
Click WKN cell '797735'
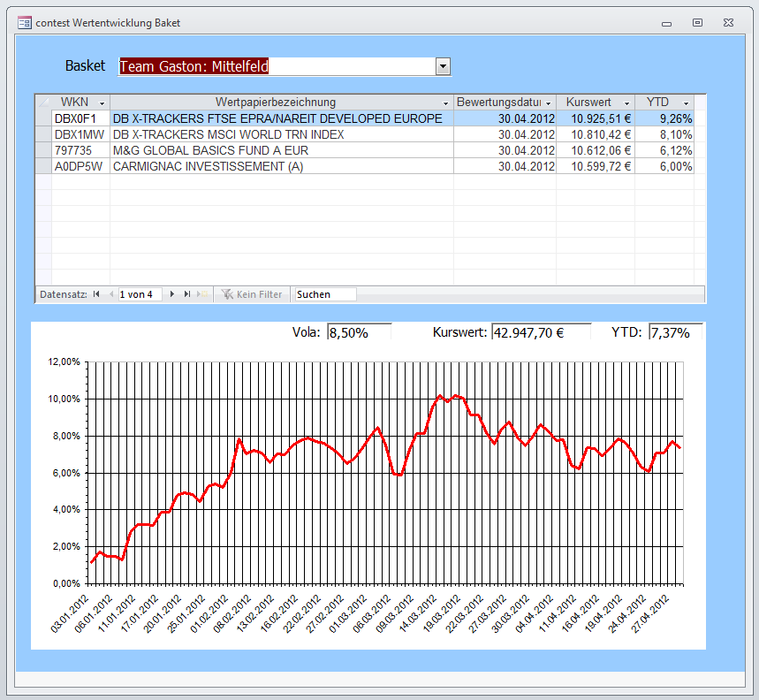[80, 150]
